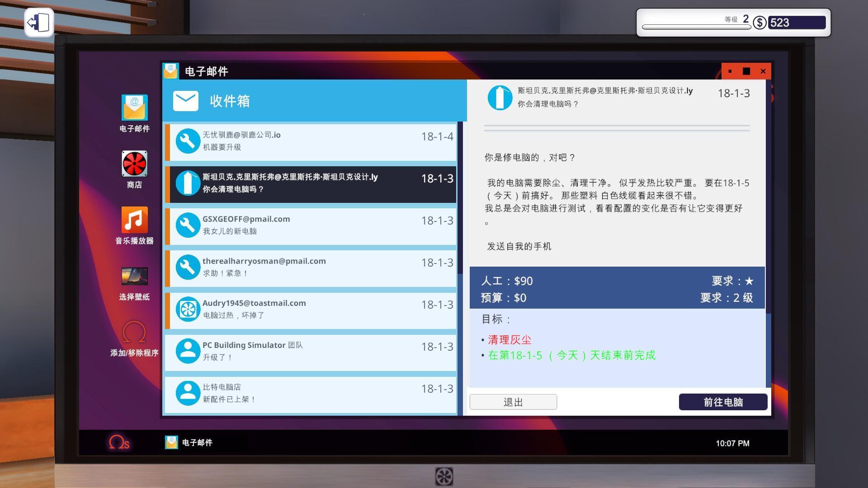Viewport: 868px width, 488px height.
Task: Click the sender spray can avatar in message pane
Action: [500, 97]
